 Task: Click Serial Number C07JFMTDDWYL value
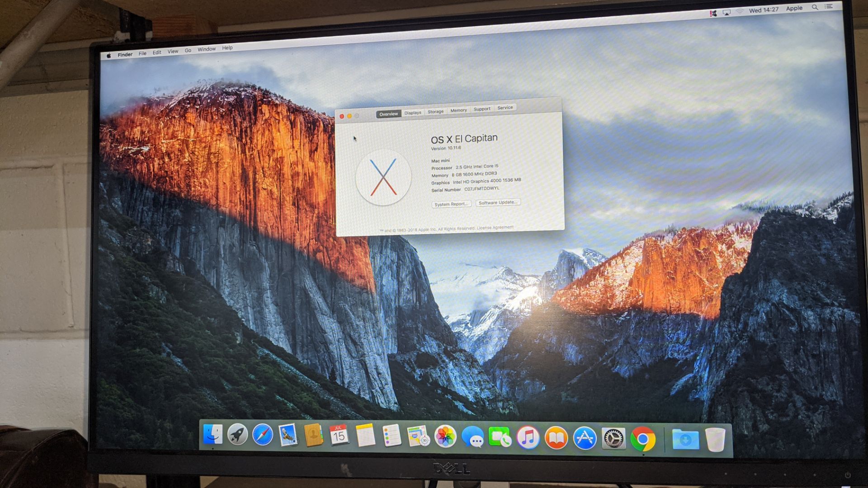pyautogui.click(x=481, y=188)
